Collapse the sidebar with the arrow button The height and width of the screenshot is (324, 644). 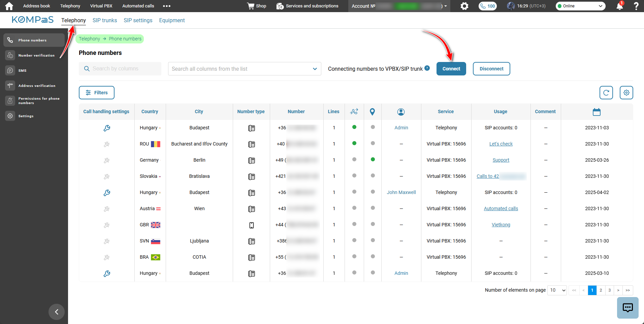click(x=57, y=312)
